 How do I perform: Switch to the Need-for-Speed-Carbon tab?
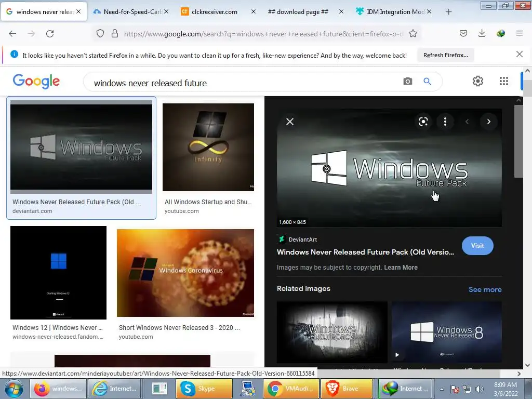tap(130, 12)
